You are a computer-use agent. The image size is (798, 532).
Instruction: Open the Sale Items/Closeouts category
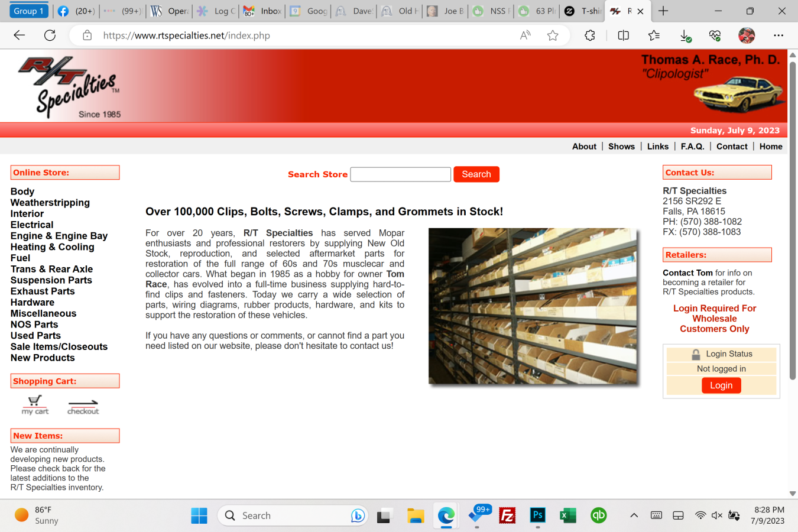click(59, 347)
